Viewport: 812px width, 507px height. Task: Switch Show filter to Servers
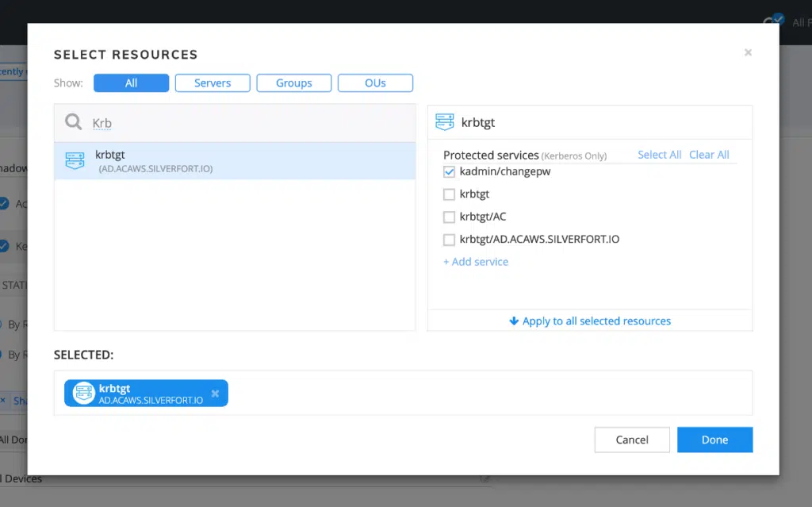point(213,83)
